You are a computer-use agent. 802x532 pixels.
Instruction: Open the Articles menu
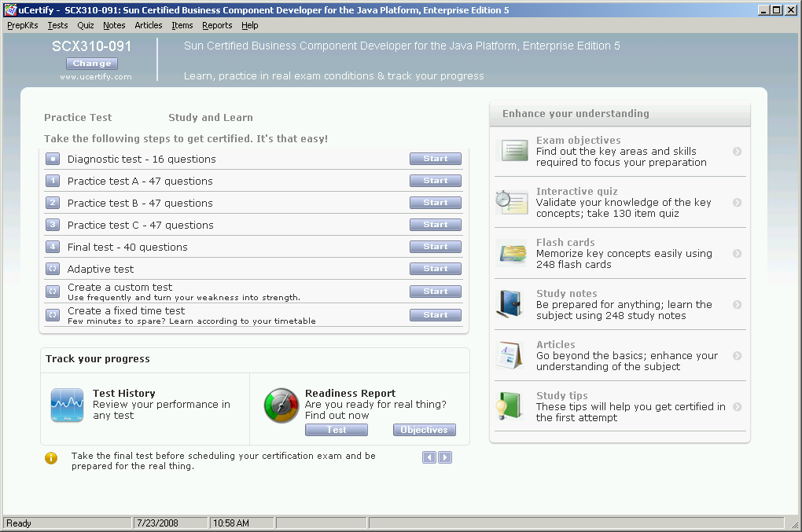149,25
